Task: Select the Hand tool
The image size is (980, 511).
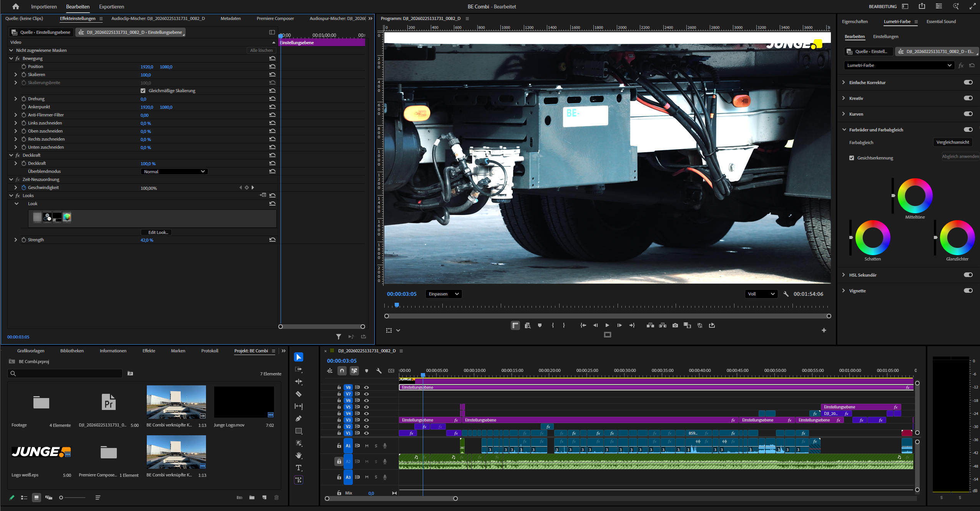Action: point(299,456)
